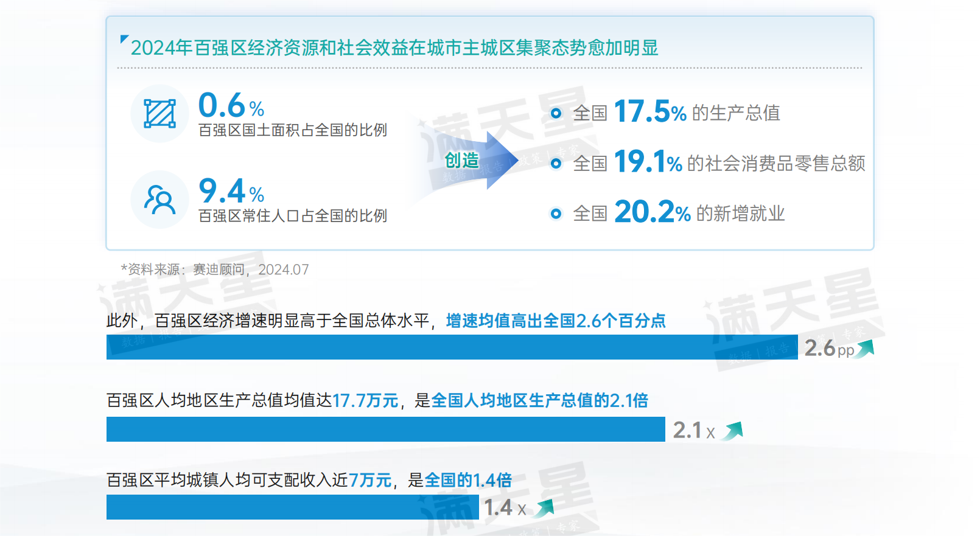
Task: Click the 2.1x value label
Action: [x=695, y=431]
